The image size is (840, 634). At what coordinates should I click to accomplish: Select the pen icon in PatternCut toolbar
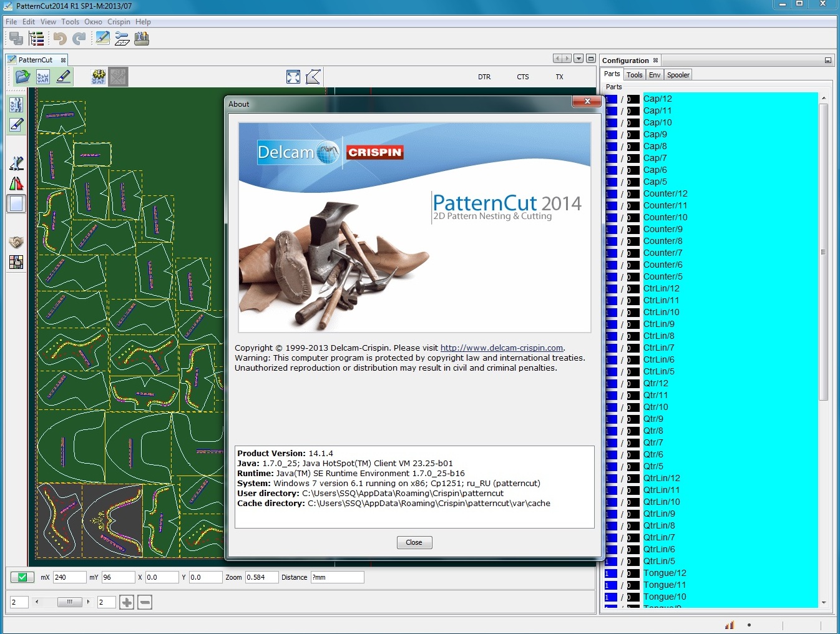coord(63,77)
